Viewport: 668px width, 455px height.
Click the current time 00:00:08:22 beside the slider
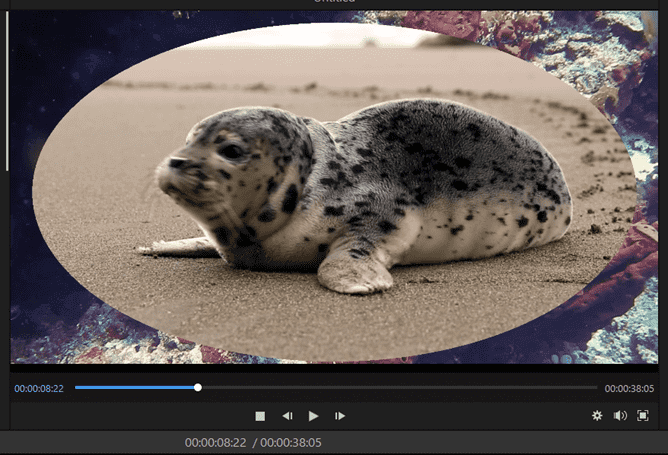[x=39, y=389]
